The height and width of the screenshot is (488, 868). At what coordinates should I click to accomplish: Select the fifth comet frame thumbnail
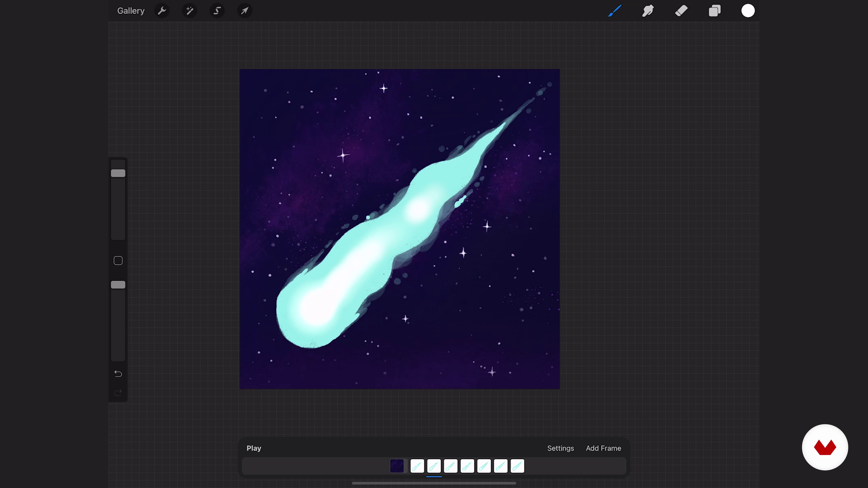484,466
